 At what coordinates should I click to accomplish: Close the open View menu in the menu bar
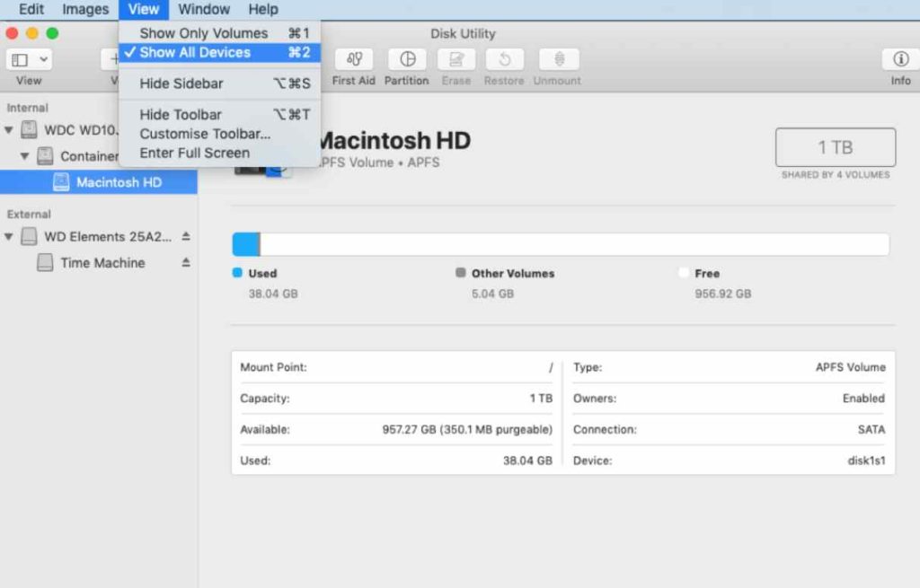144,9
